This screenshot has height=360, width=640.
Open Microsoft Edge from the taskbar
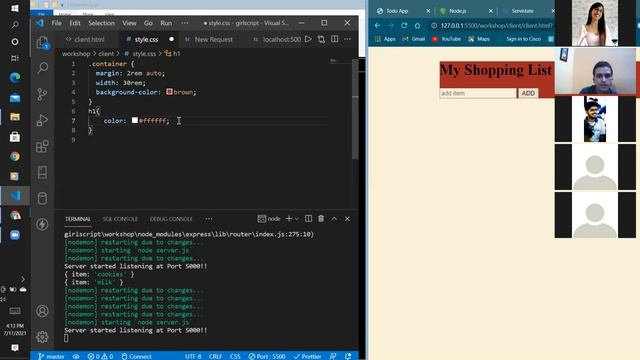[15, 78]
